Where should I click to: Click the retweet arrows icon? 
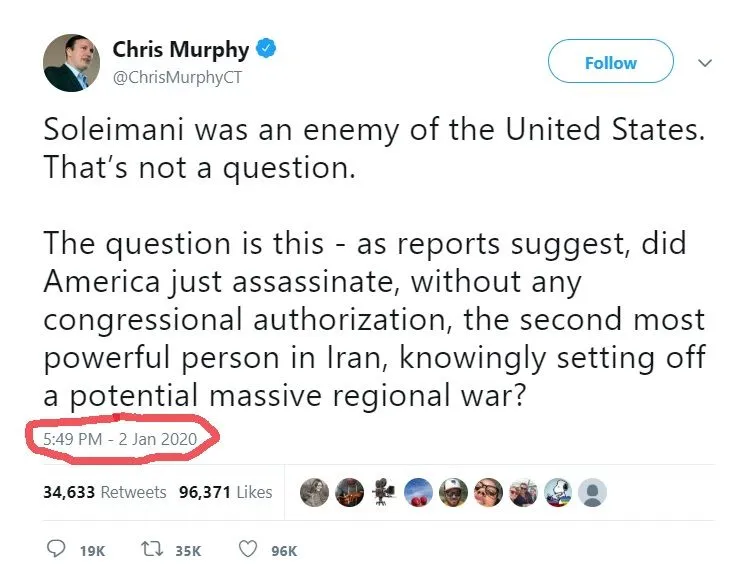[x=153, y=550]
